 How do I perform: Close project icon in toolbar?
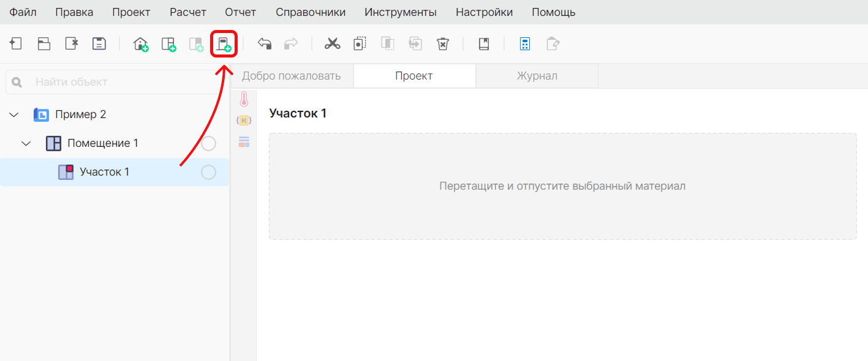click(72, 44)
